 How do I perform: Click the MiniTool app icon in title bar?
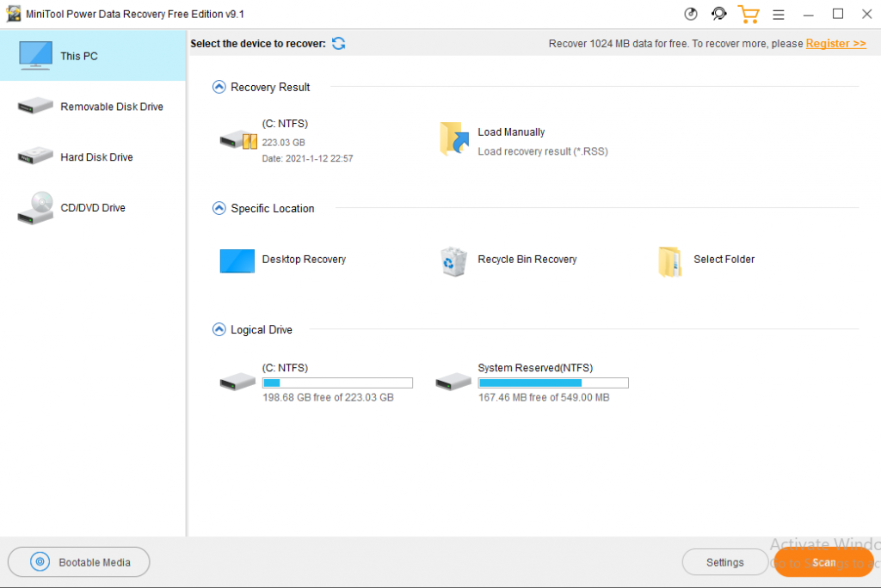(14, 14)
